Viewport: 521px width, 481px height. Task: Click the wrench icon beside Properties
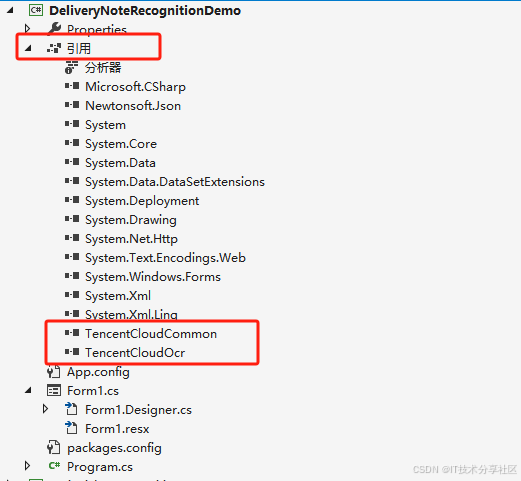coord(54,29)
